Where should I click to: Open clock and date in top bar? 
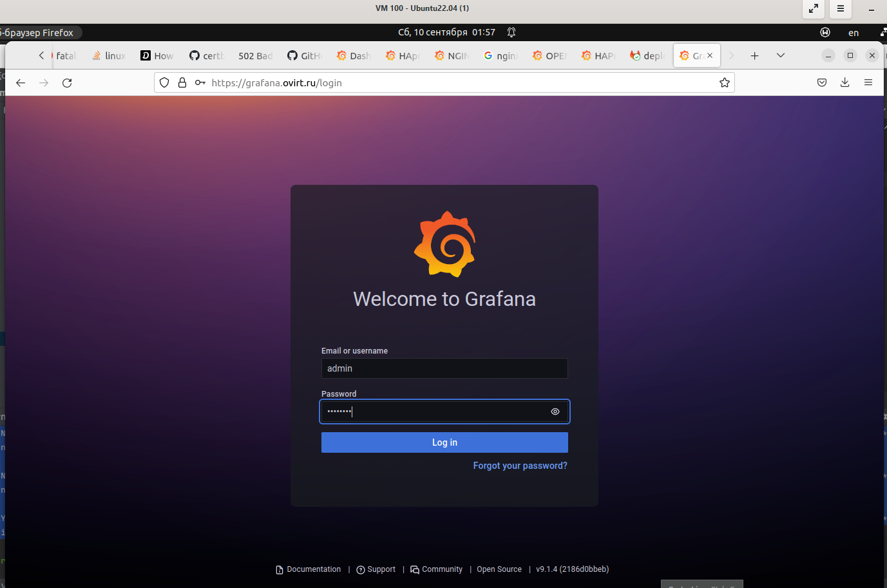pos(446,32)
